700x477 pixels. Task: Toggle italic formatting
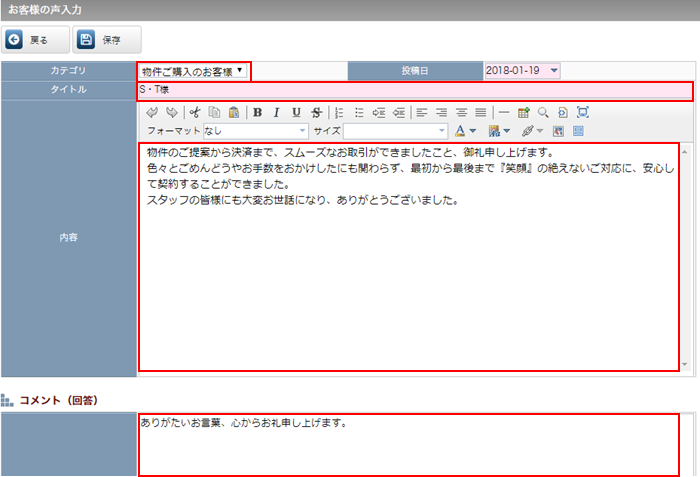[277, 113]
